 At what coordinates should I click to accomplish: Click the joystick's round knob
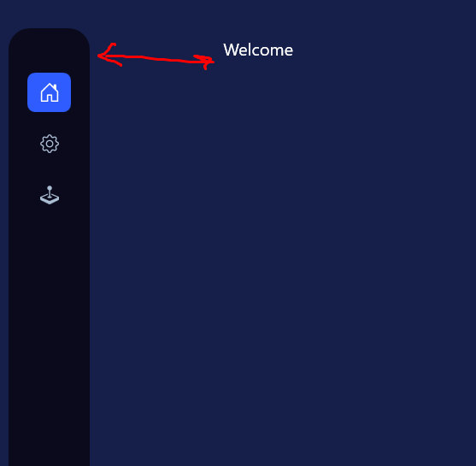pyautogui.click(x=50, y=188)
